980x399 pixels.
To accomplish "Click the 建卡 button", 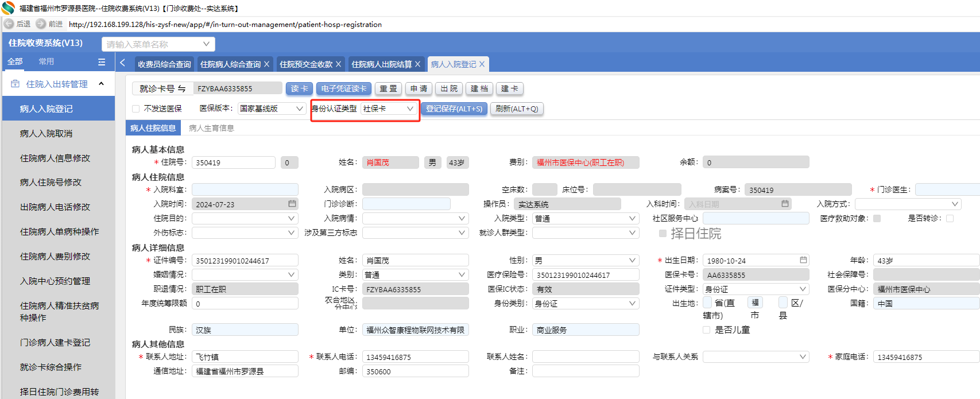I will click(x=510, y=88).
